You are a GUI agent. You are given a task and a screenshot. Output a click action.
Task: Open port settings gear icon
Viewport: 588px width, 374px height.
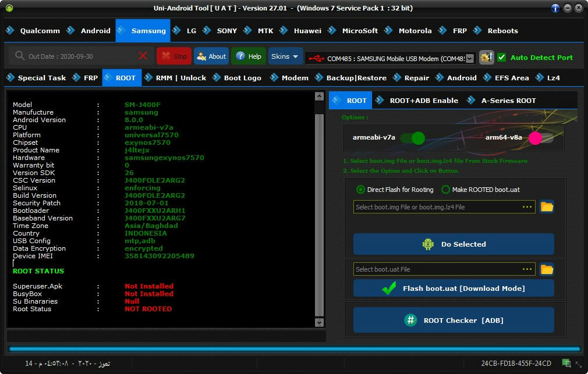pos(486,58)
